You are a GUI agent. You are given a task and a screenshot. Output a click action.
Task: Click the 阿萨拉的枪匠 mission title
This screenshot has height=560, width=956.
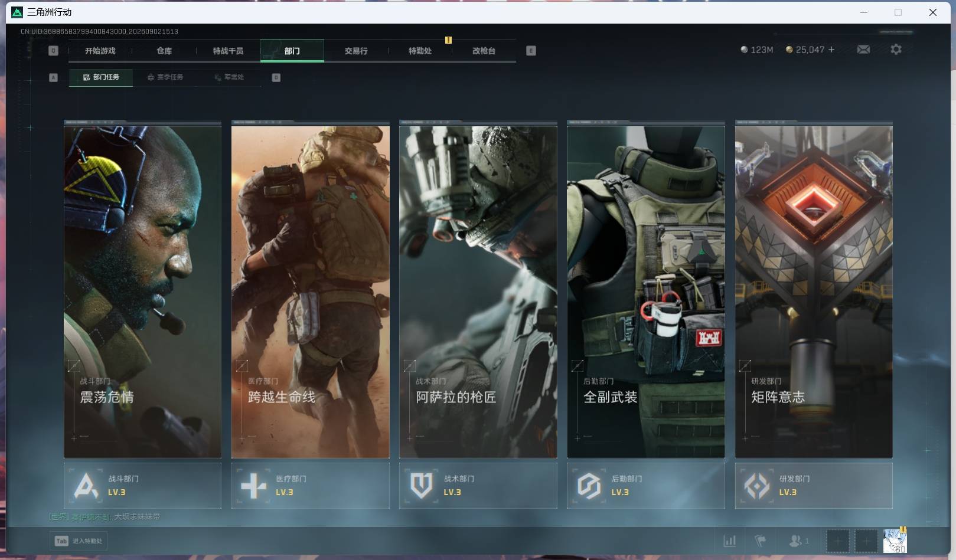pyautogui.click(x=456, y=397)
